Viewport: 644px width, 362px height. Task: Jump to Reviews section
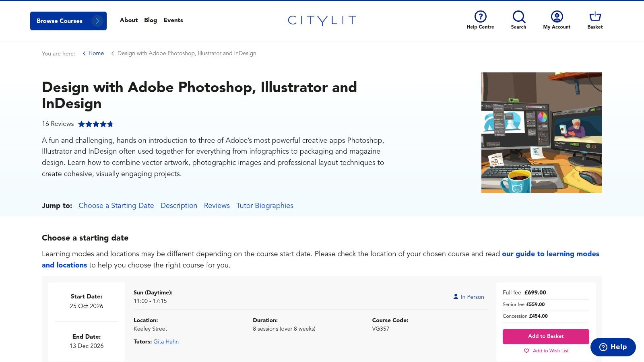[217, 206]
